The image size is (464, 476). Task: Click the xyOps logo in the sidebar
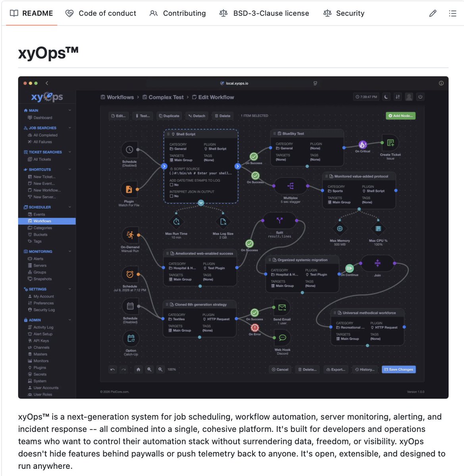click(x=47, y=97)
